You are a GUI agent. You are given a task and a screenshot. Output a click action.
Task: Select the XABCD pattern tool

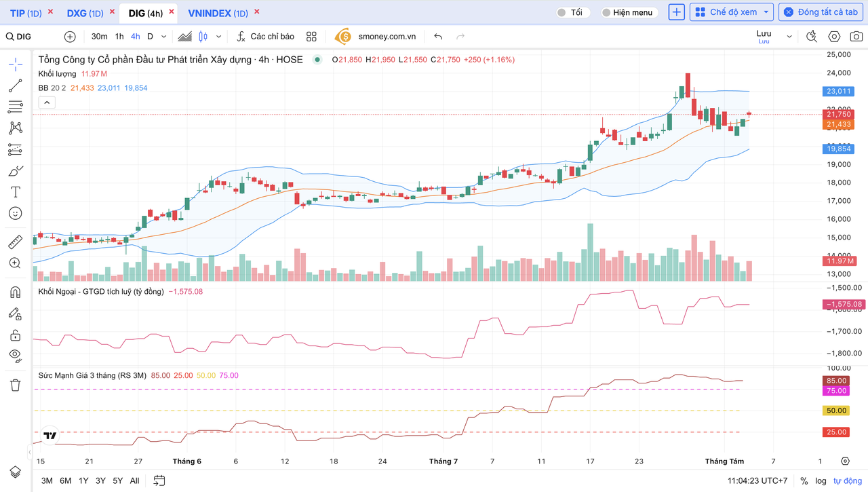pyautogui.click(x=15, y=128)
